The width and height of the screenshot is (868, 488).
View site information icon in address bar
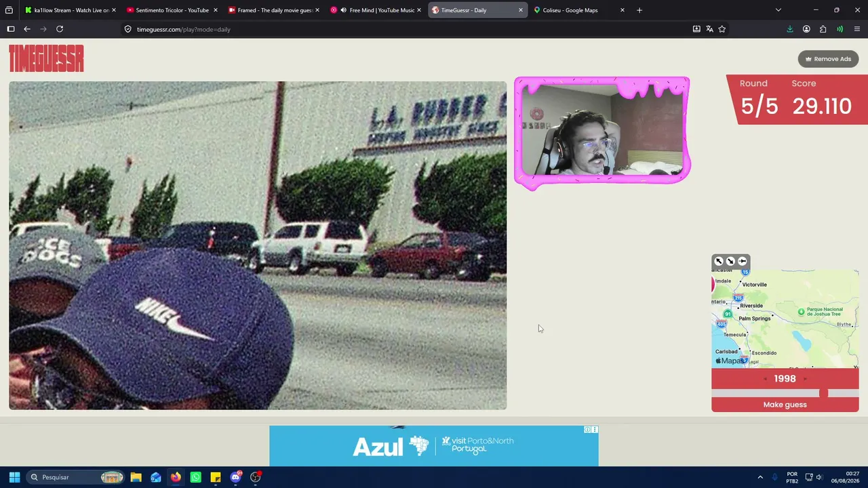(127, 29)
